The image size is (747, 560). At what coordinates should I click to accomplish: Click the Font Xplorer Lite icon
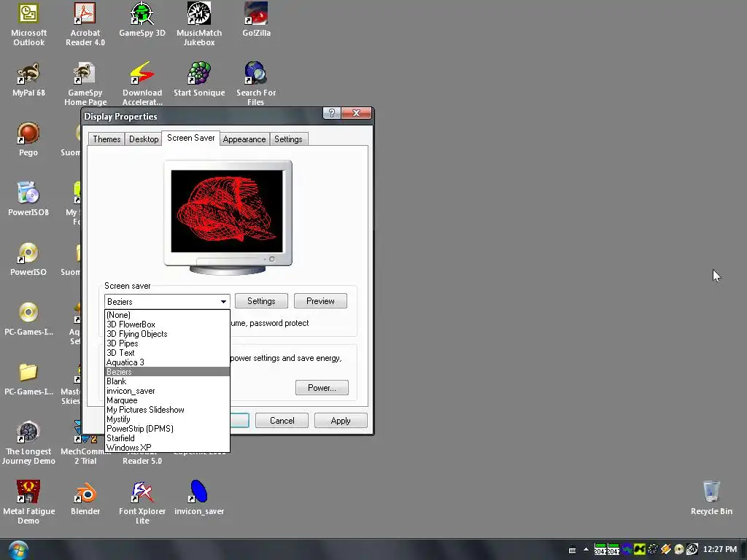[x=142, y=503]
